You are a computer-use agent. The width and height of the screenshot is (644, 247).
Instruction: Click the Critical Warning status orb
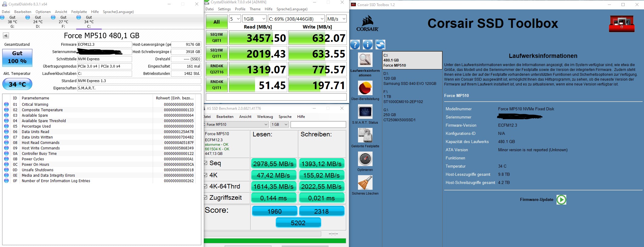point(6,105)
